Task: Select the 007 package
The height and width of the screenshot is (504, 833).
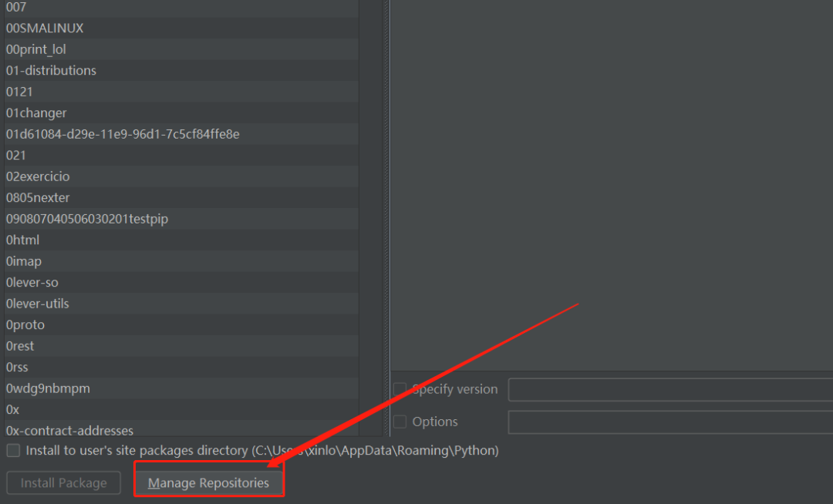Action: click(x=16, y=7)
